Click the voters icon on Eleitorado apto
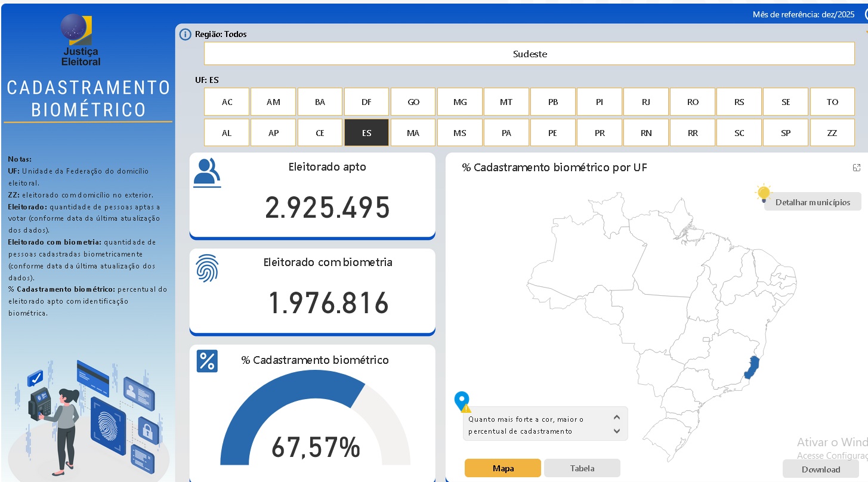868x482 pixels. click(207, 172)
